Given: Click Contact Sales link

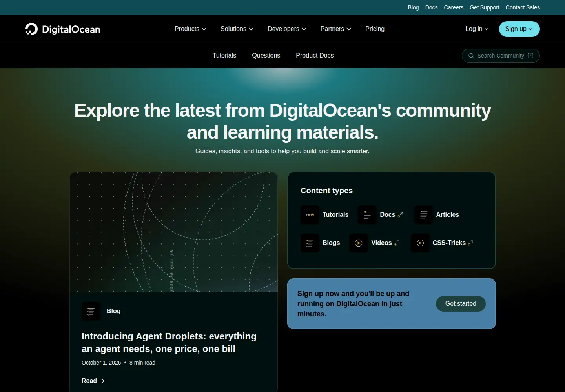Looking at the screenshot, I should [x=523, y=7].
